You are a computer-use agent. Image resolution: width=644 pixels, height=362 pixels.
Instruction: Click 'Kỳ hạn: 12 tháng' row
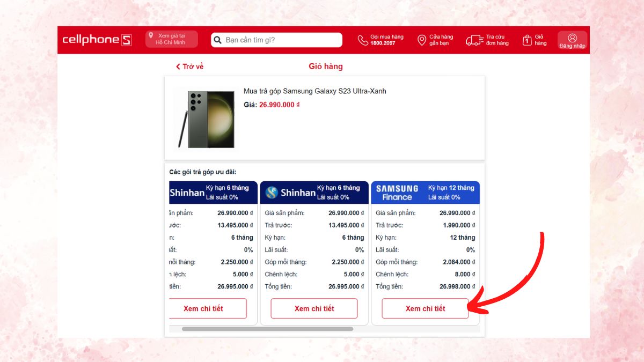pyautogui.click(x=426, y=238)
